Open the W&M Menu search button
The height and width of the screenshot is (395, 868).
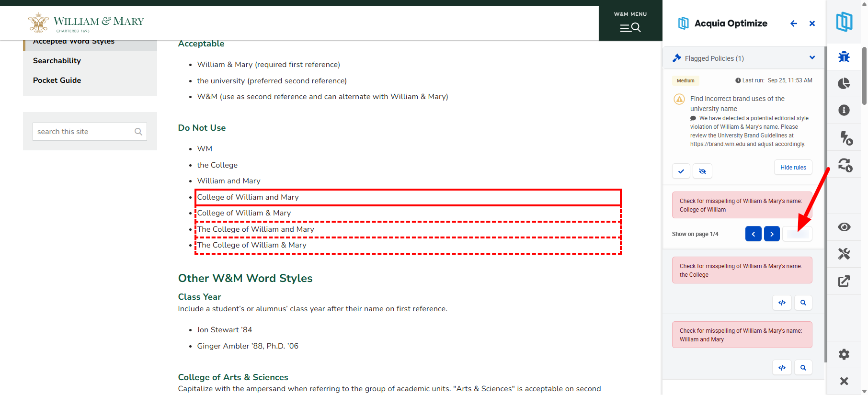click(630, 23)
